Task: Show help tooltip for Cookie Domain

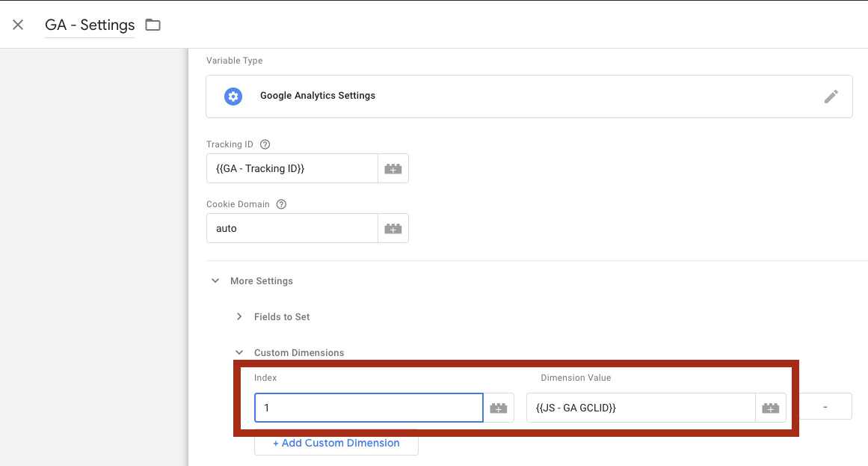Action: pos(281,204)
